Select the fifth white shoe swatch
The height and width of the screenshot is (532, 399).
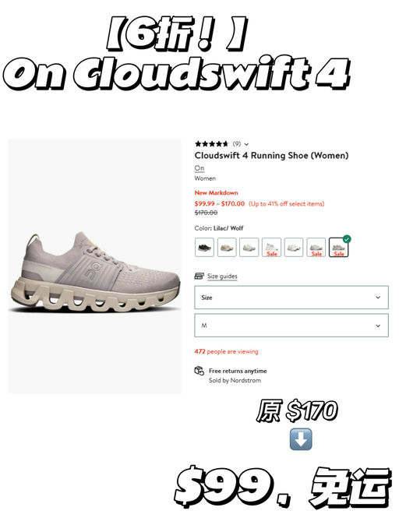tap(294, 247)
